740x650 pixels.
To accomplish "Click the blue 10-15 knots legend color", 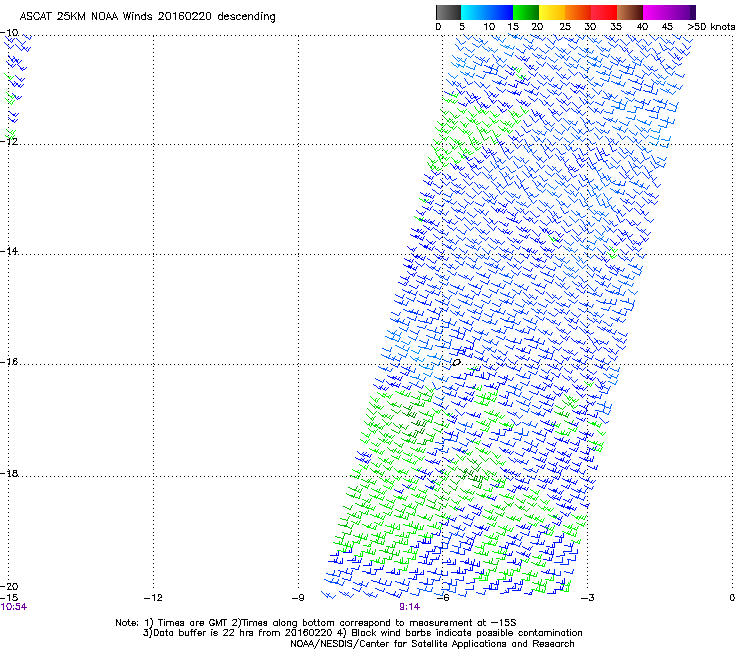I will [x=500, y=12].
